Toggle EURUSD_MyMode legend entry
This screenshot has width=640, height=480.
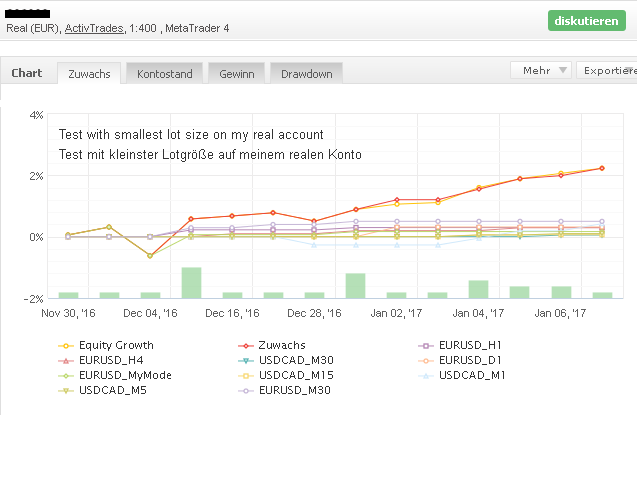125,375
